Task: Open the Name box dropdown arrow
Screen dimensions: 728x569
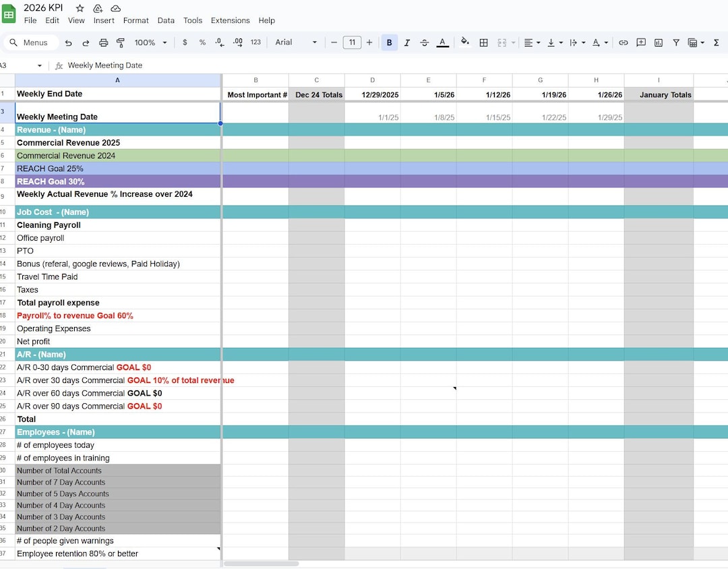Action: [x=40, y=65]
